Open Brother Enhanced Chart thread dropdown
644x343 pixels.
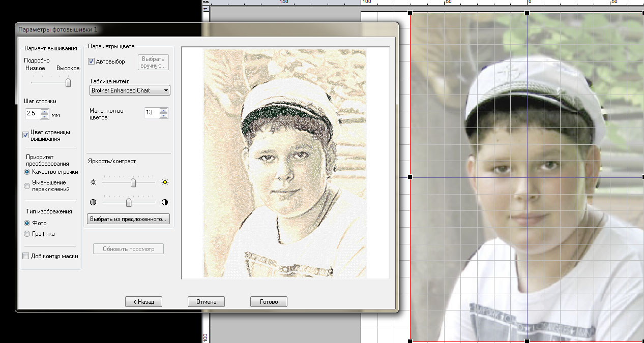(x=130, y=90)
